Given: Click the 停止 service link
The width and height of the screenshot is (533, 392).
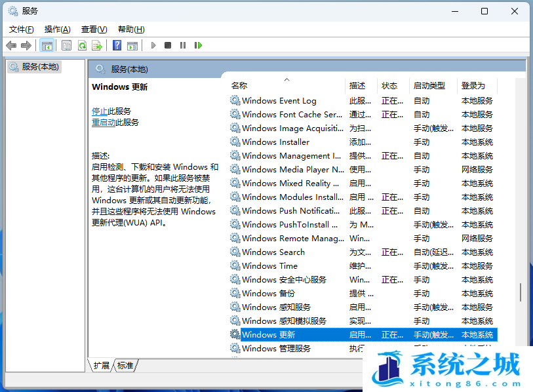Looking at the screenshot, I should [x=100, y=111].
